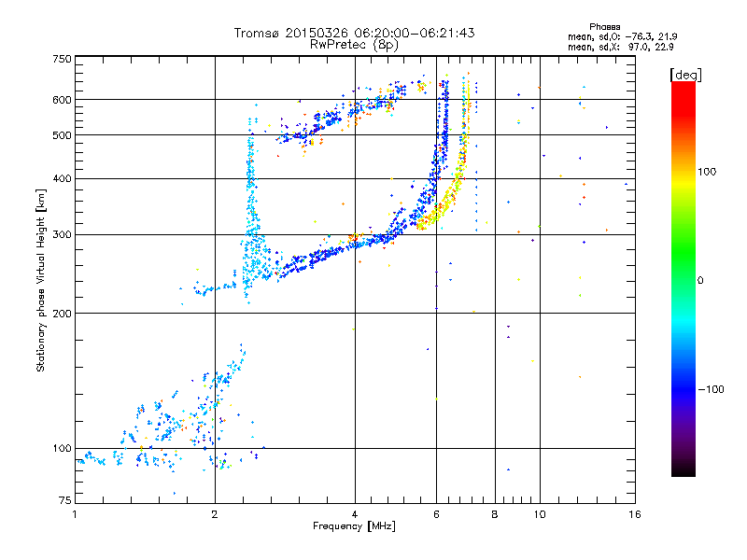The width and height of the screenshot is (747, 560).
Task: Click the x-axis tick label '8'
Action: click(495, 514)
